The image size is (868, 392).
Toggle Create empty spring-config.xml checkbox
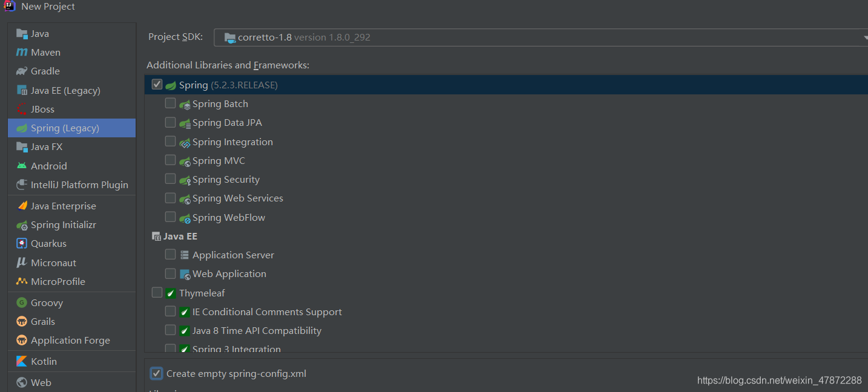[x=156, y=373]
